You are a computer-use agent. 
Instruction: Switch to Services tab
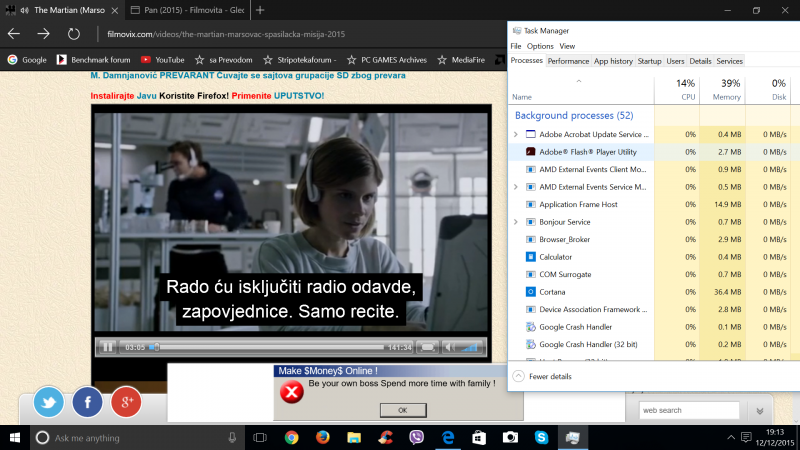coord(729,61)
